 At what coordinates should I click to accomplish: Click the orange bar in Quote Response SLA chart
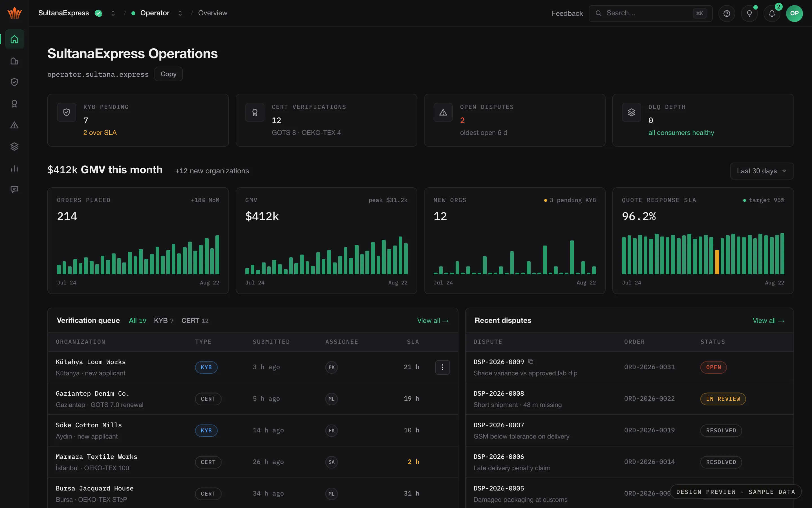[717, 262]
